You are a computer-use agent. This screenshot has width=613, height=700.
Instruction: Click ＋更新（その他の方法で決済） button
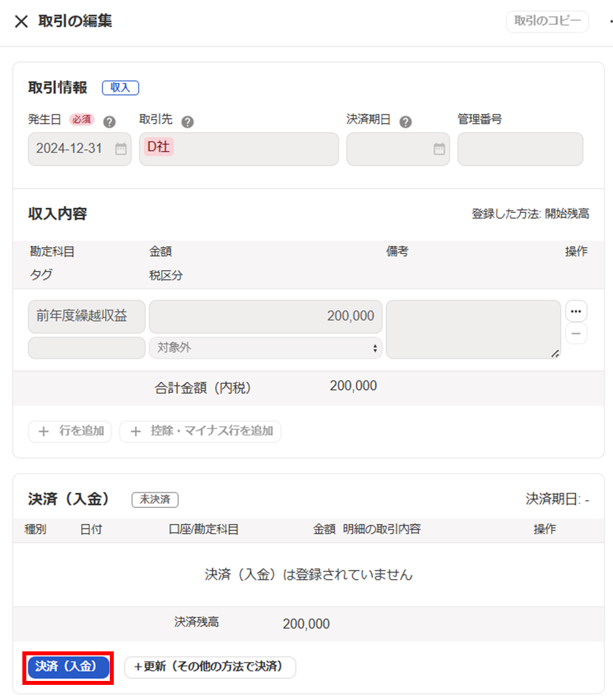210,667
